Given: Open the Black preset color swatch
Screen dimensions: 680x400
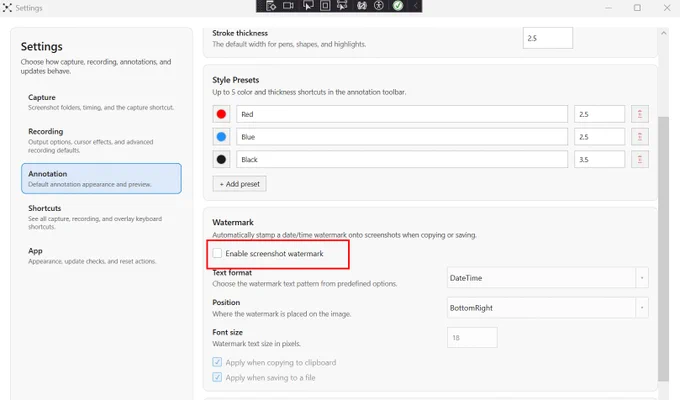Looking at the screenshot, I should (x=221, y=159).
